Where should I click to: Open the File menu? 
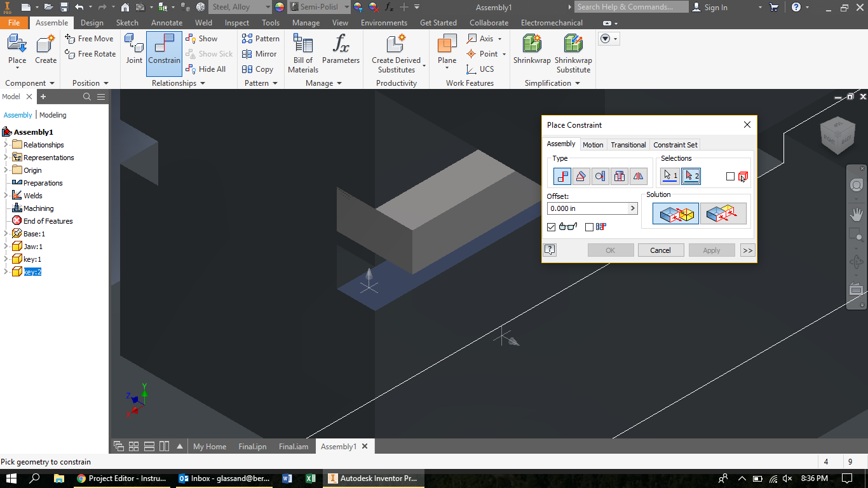point(14,23)
